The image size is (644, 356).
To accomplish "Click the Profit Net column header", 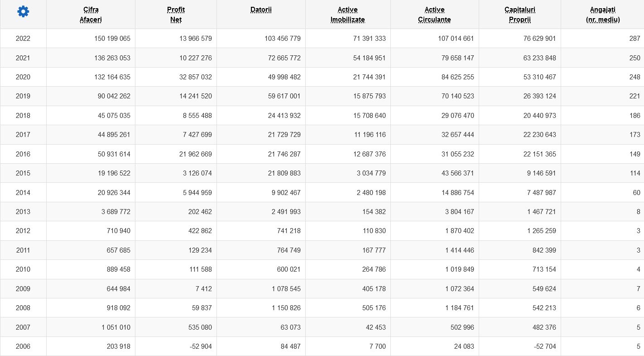I will click(176, 15).
